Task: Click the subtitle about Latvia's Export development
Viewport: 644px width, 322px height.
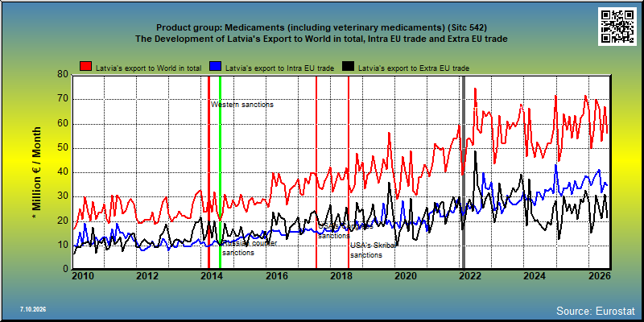Action: click(321, 39)
